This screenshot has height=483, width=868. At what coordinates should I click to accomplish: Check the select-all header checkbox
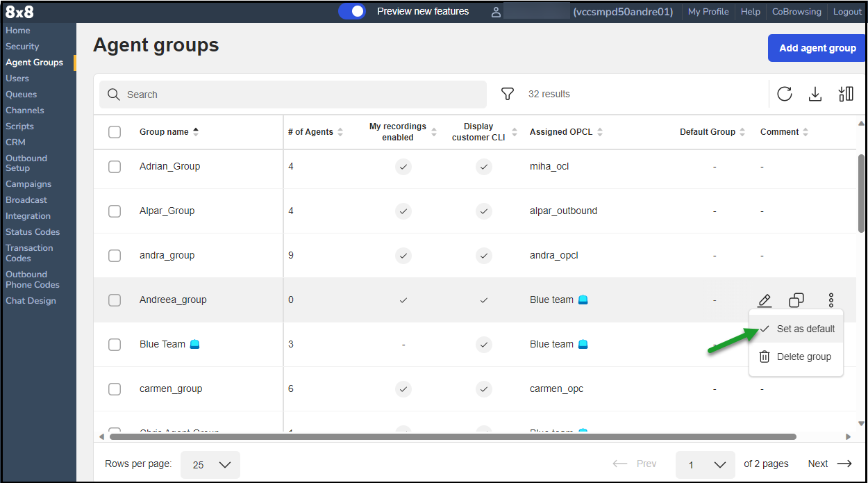115,132
